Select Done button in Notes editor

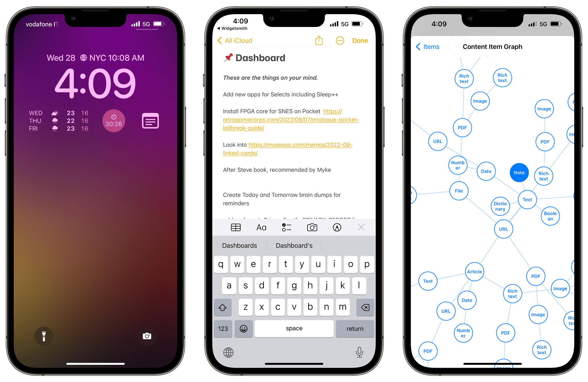(362, 40)
